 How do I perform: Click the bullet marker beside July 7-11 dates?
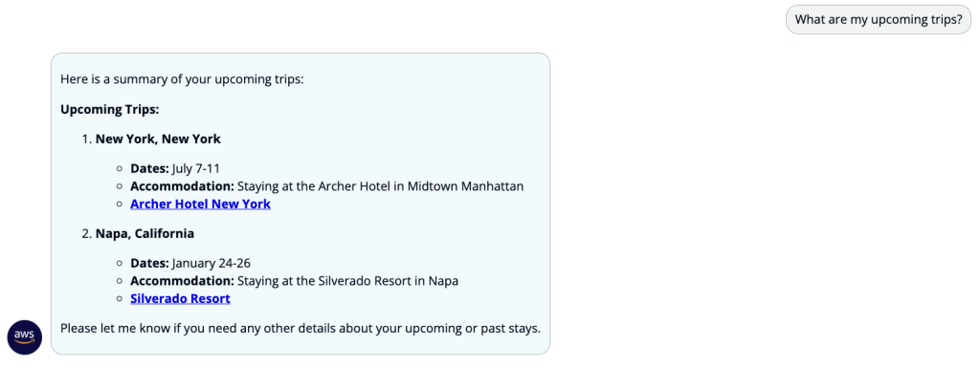click(120, 169)
